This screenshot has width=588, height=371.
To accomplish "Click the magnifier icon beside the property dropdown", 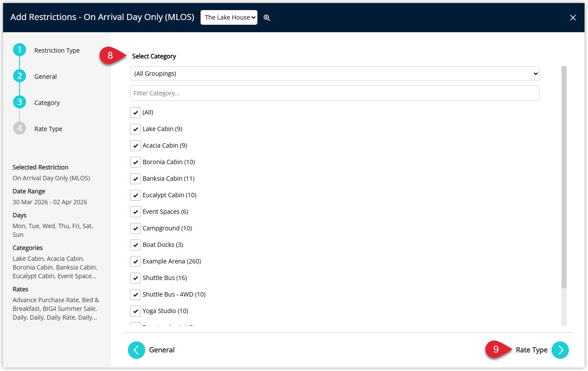I will point(267,17).
